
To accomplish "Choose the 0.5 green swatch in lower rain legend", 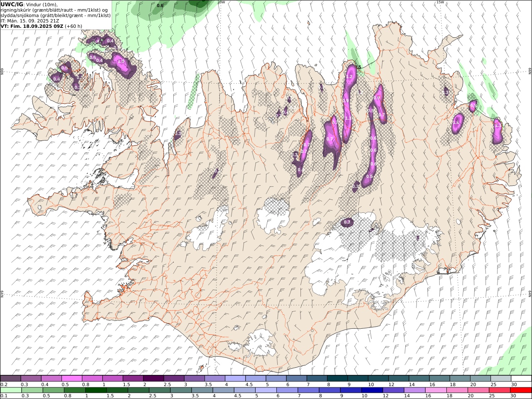I will (x=53, y=390).
